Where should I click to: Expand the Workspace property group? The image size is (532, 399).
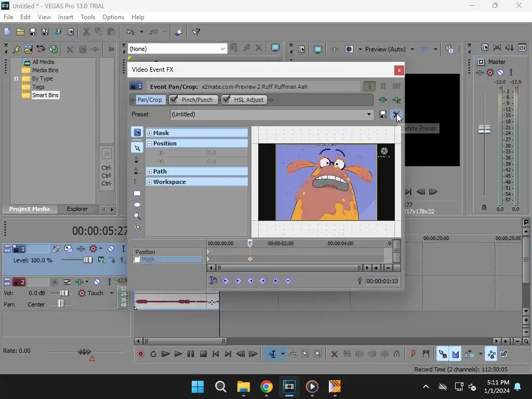click(x=149, y=182)
